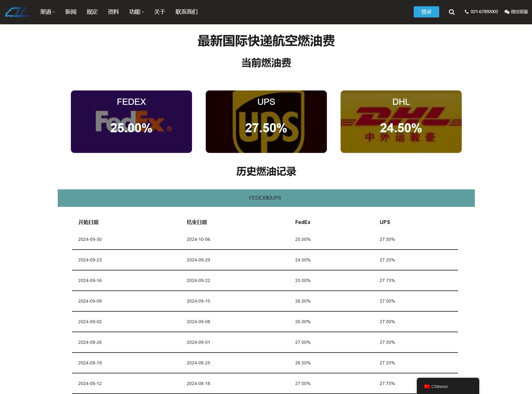The width and height of the screenshot is (532, 394).
Task: Open the 联系我们 menu item
Action: tap(186, 12)
